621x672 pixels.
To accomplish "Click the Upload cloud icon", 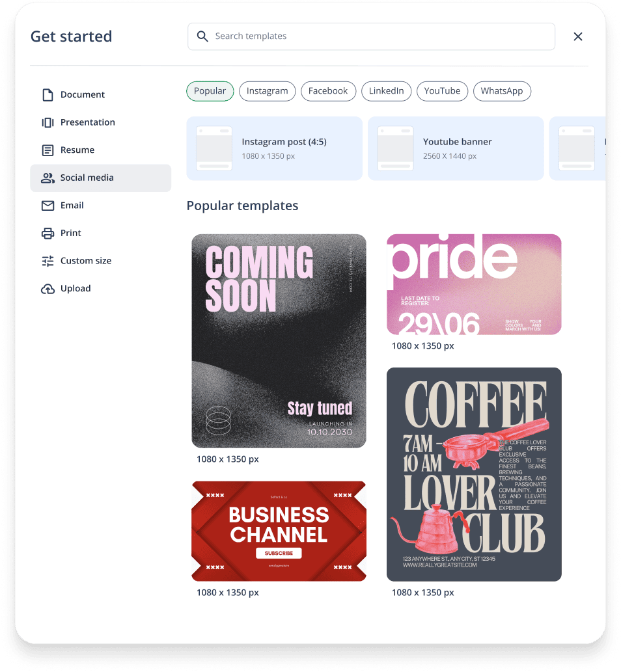I will click(48, 289).
